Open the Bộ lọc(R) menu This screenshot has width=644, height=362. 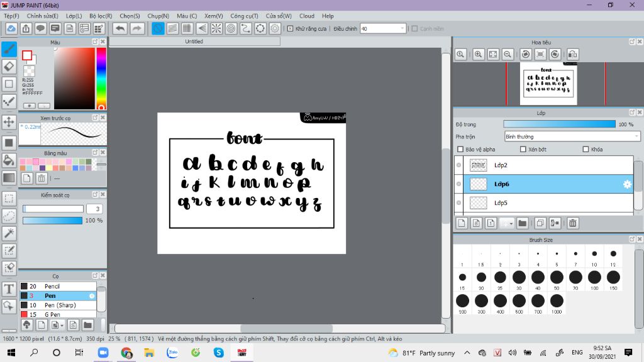[101, 16]
